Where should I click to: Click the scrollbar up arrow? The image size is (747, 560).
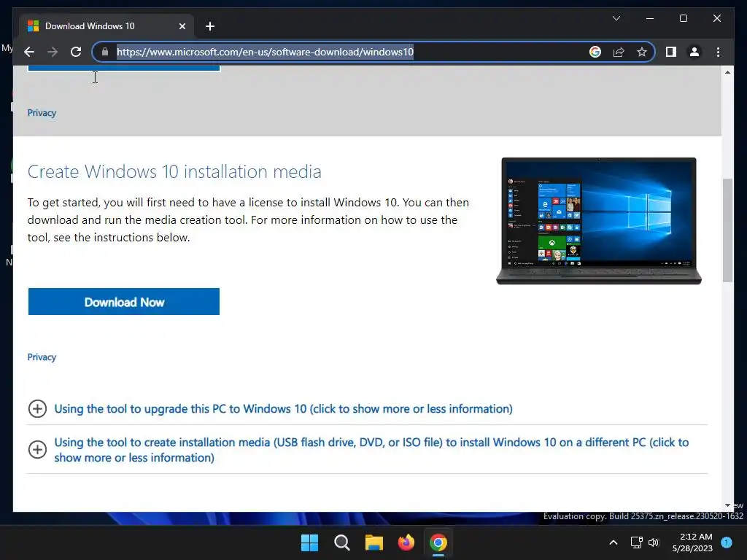pos(727,72)
